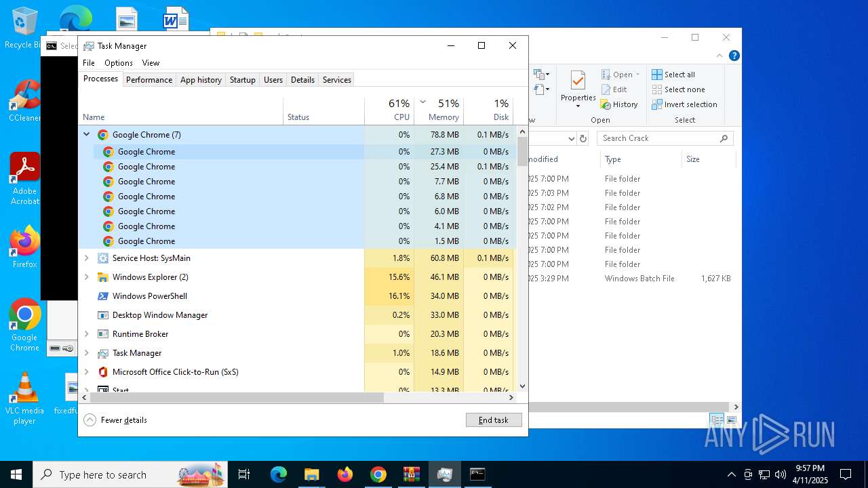Open the notification center icon
868x488 pixels.
point(846,474)
